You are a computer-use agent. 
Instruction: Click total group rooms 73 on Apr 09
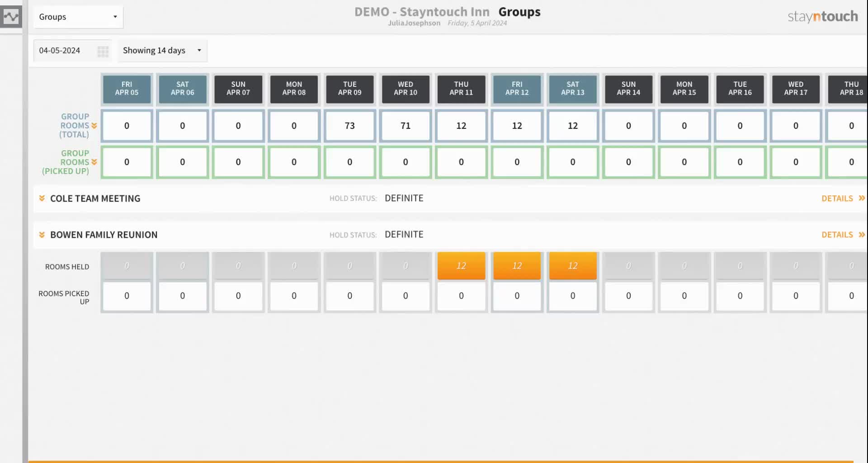coord(350,126)
